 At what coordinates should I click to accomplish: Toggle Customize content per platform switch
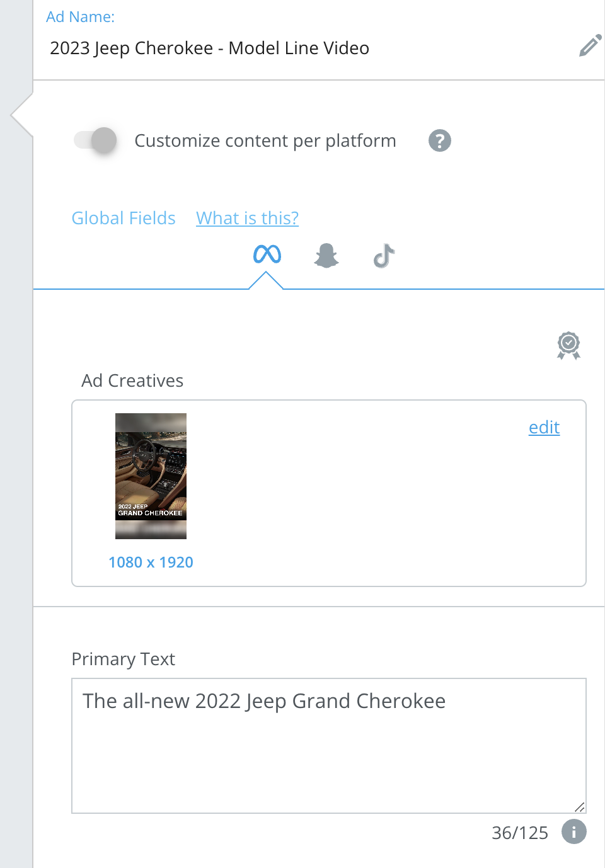[x=95, y=140]
